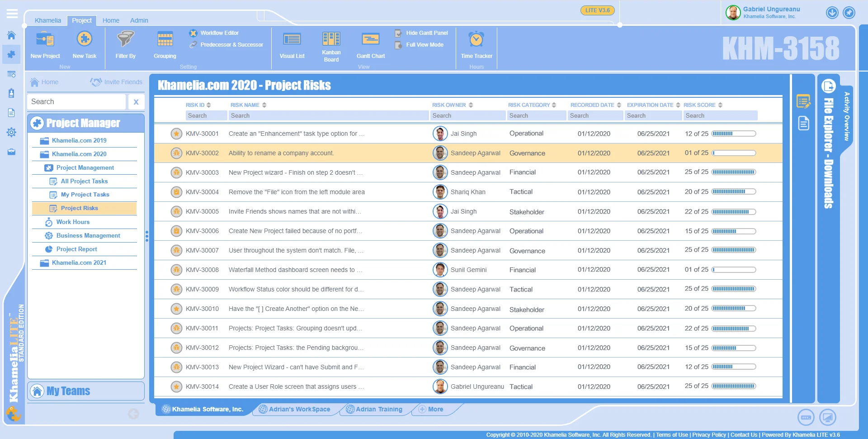Open Workflow Editor
868x439 pixels.
tap(214, 33)
